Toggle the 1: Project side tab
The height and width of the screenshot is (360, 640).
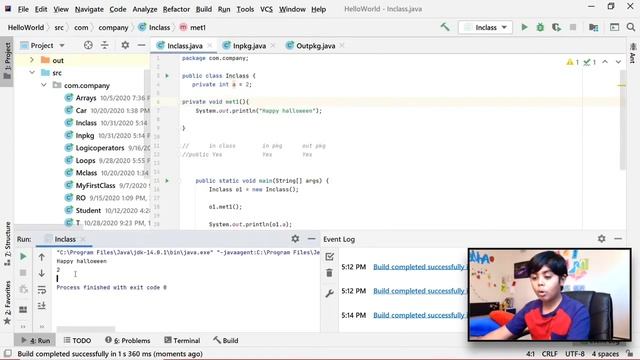7,61
